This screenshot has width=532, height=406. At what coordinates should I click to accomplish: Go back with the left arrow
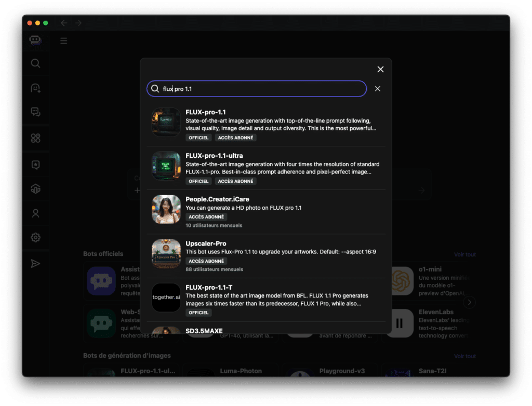(x=64, y=23)
